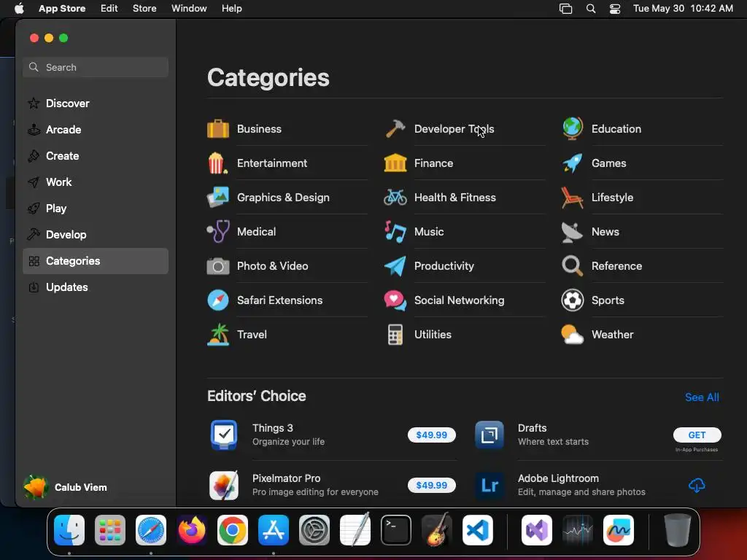
Task: Select the Sports soccer ball icon
Action: pos(573,300)
